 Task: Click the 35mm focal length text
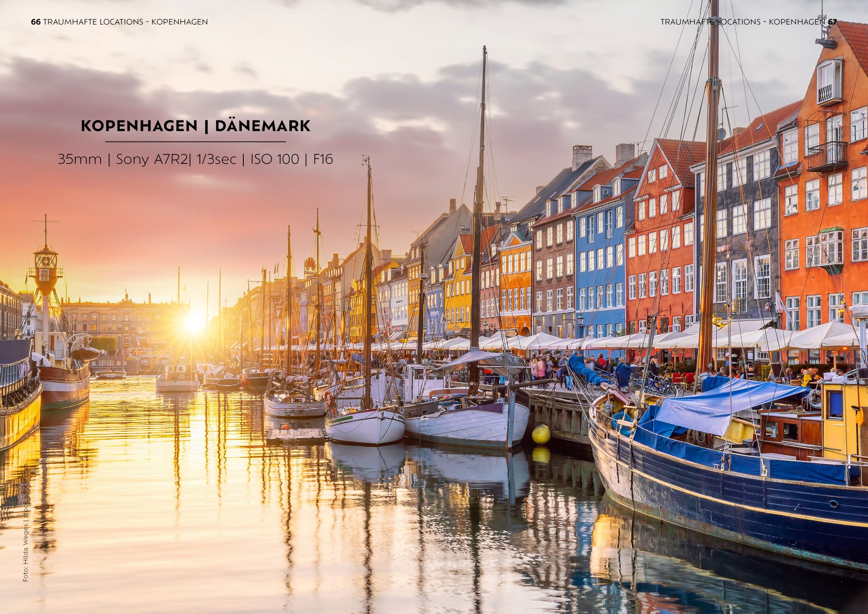coord(80,160)
